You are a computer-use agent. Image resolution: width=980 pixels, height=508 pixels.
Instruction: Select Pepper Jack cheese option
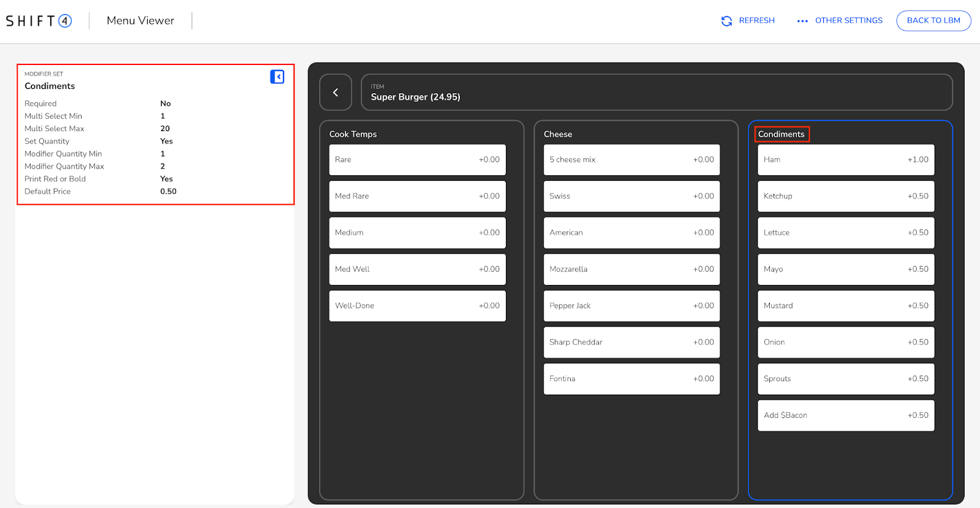click(x=631, y=306)
